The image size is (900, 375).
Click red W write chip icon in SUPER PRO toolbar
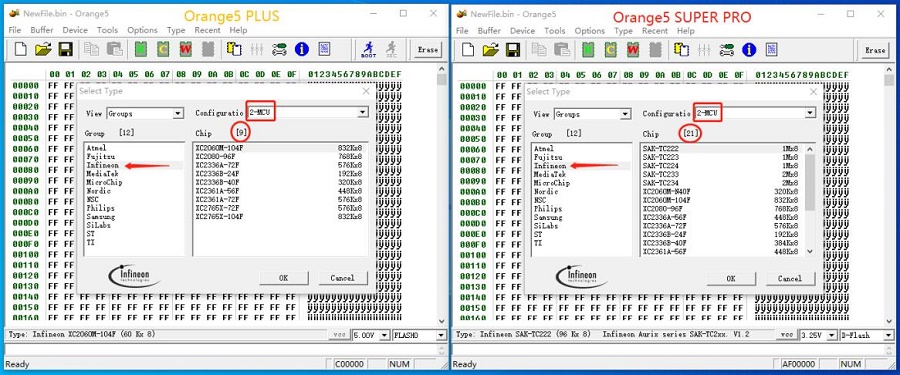pyautogui.click(x=633, y=49)
